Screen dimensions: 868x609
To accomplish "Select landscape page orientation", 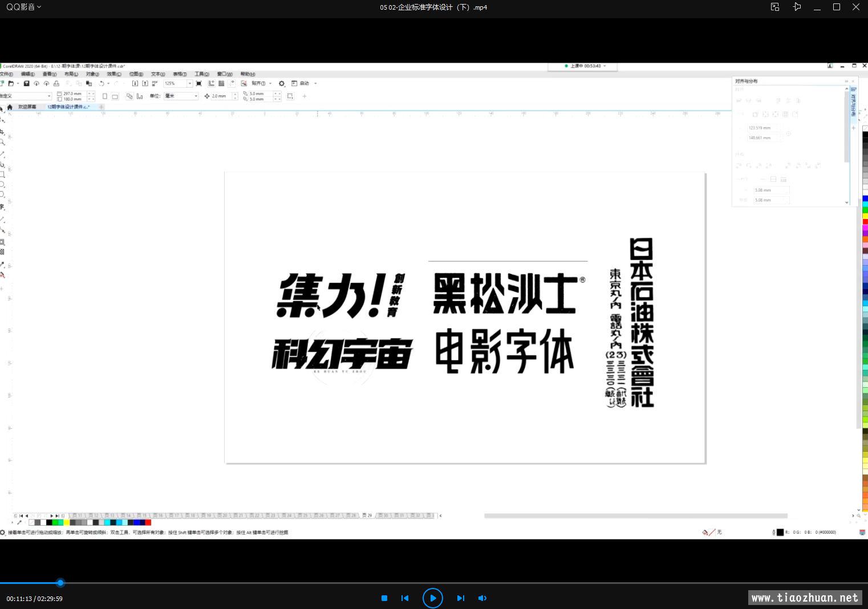I will pyautogui.click(x=115, y=96).
